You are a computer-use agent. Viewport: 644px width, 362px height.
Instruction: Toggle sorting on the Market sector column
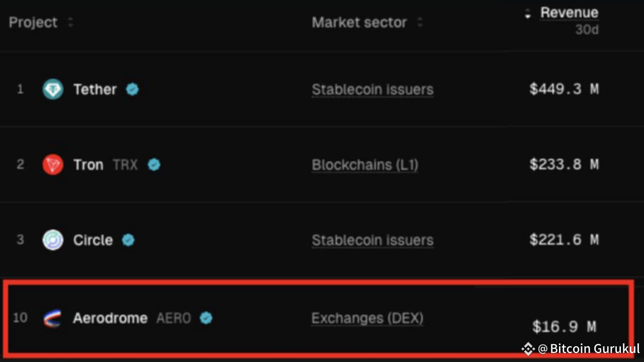(x=421, y=23)
